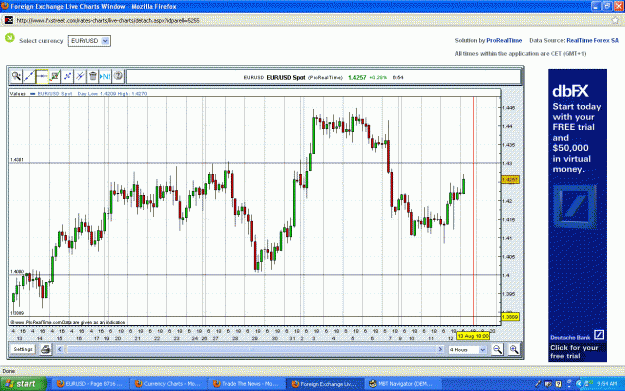
Task: Select the trend line drawing tool
Action: [x=29, y=76]
